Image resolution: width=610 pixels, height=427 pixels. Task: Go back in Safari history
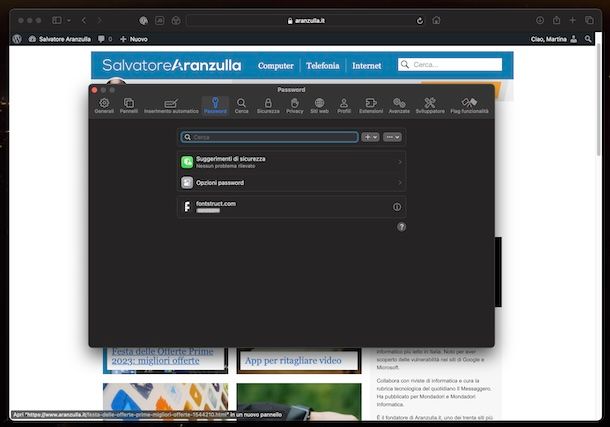(84, 20)
